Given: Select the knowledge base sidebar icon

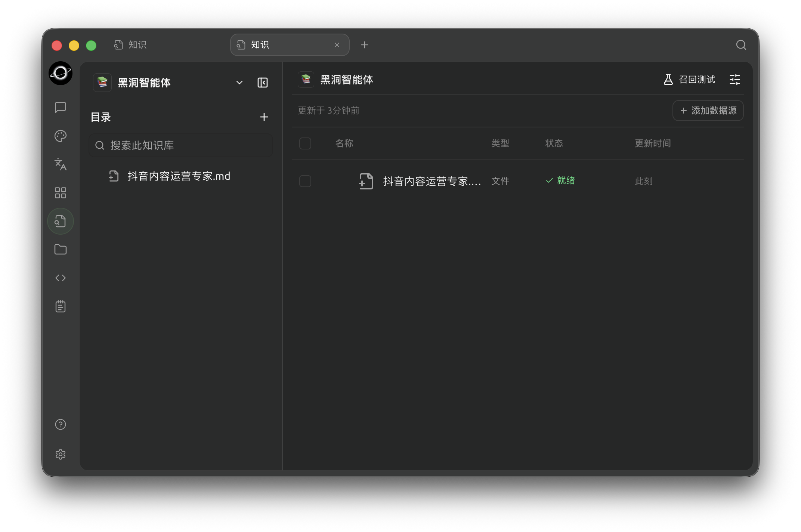Looking at the screenshot, I should click(61, 221).
